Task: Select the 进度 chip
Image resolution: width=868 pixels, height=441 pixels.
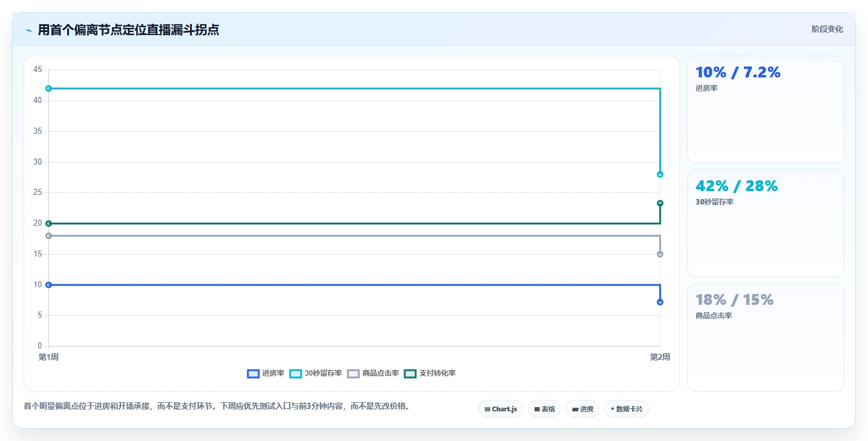Action: tap(582, 409)
